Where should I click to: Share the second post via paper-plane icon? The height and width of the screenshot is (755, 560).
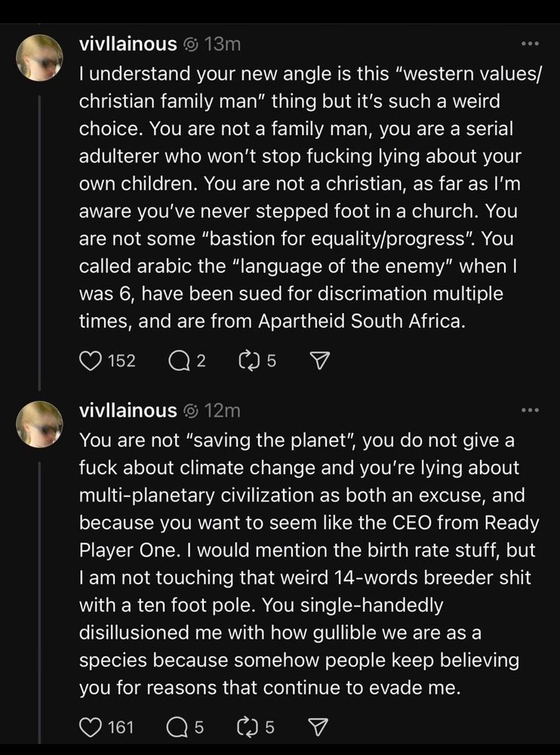pyautogui.click(x=318, y=727)
